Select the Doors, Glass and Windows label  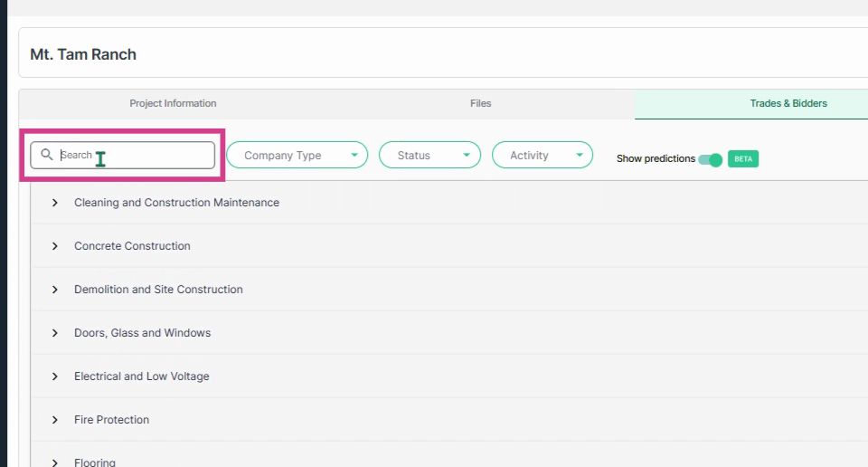pyautogui.click(x=142, y=333)
